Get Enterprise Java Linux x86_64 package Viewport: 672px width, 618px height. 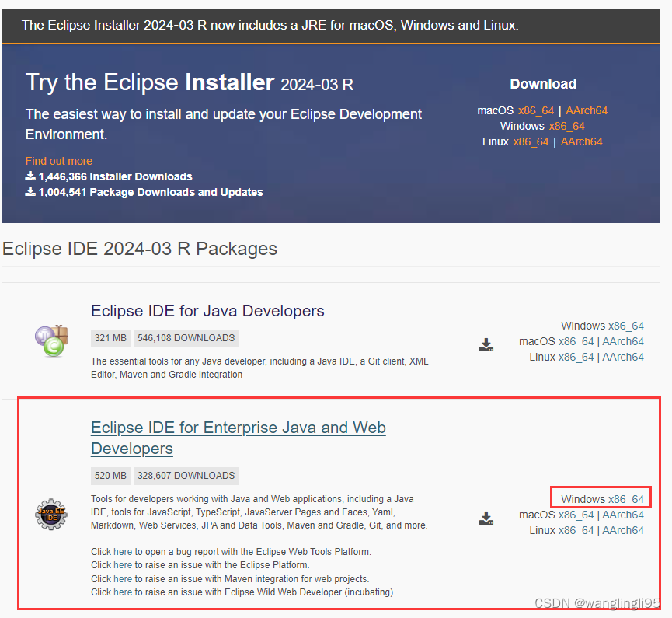click(576, 530)
